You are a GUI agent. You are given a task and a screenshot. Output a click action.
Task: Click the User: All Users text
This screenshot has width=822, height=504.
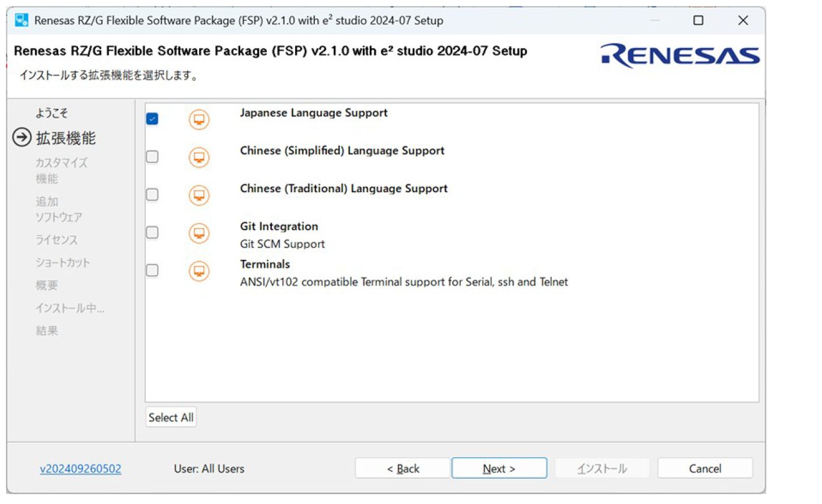(x=209, y=468)
